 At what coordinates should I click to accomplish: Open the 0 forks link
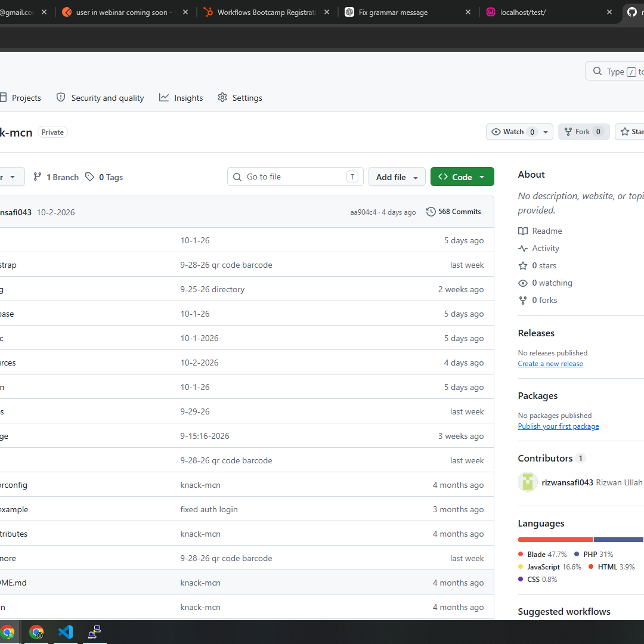click(x=538, y=300)
